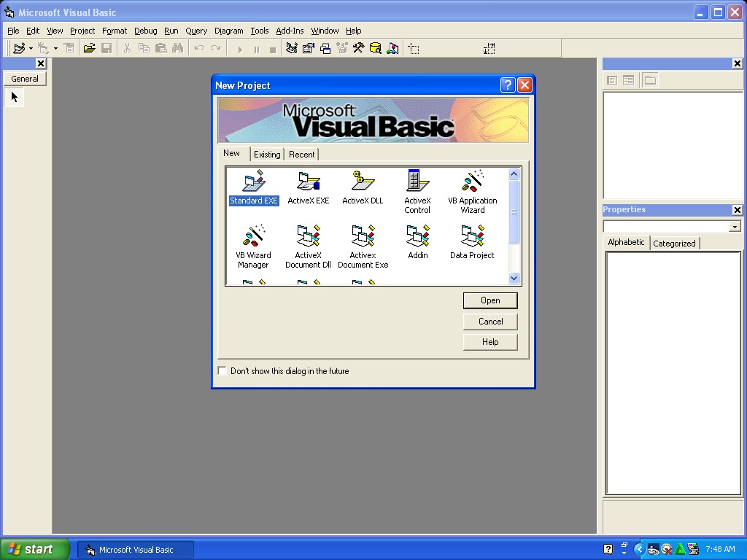The height and width of the screenshot is (560, 747).
Task: Click the Microsoft Visual Basic taskbar button
Action: point(135,550)
